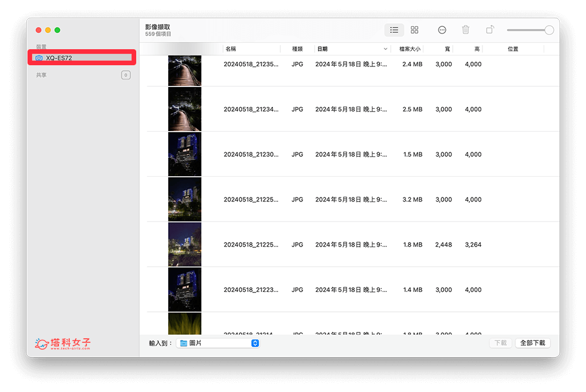This screenshot has width=586, height=392.
Task: Adjust the thumbnail size slider
Action: point(530,30)
